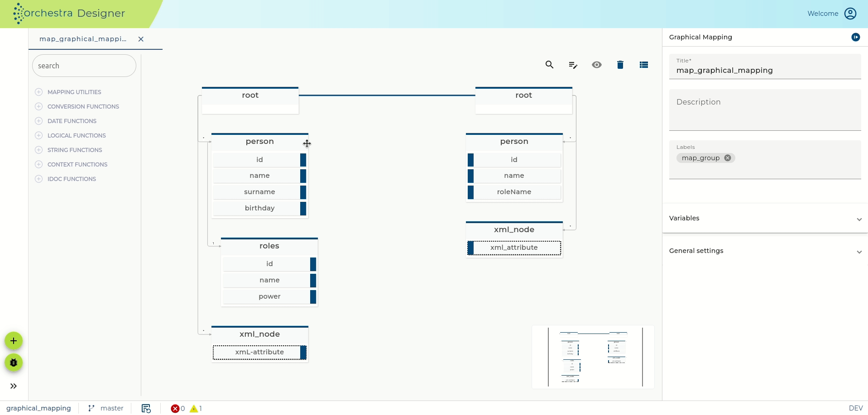
Task: Open the user account avatar icon
Action: click(x=850, y=14)
